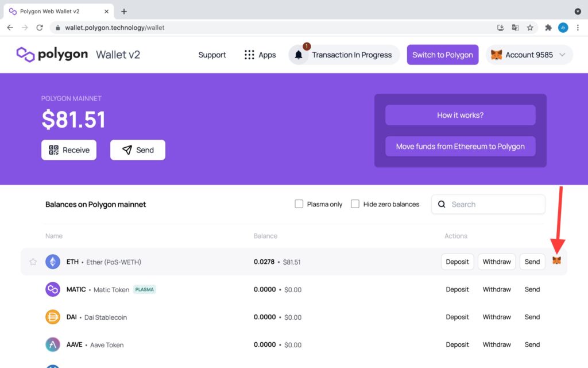
Task: Click Move funds from Ethereum to Polygon
Action: pyautogui.click(x=460, y=147)
